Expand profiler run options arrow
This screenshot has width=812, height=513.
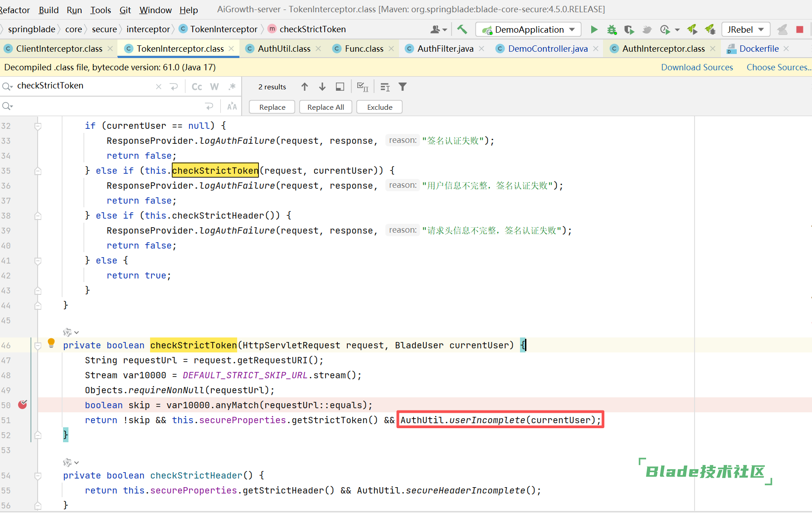click(x=677, y=30)
